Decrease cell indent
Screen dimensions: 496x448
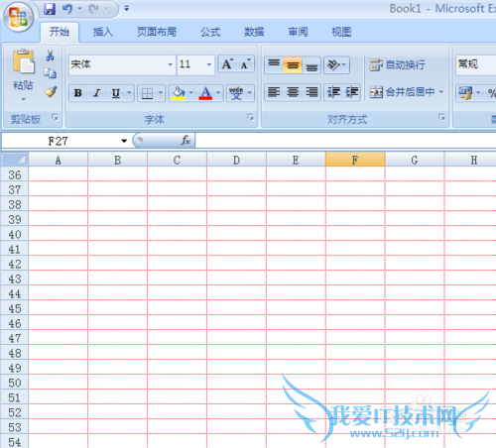point(333,92)
